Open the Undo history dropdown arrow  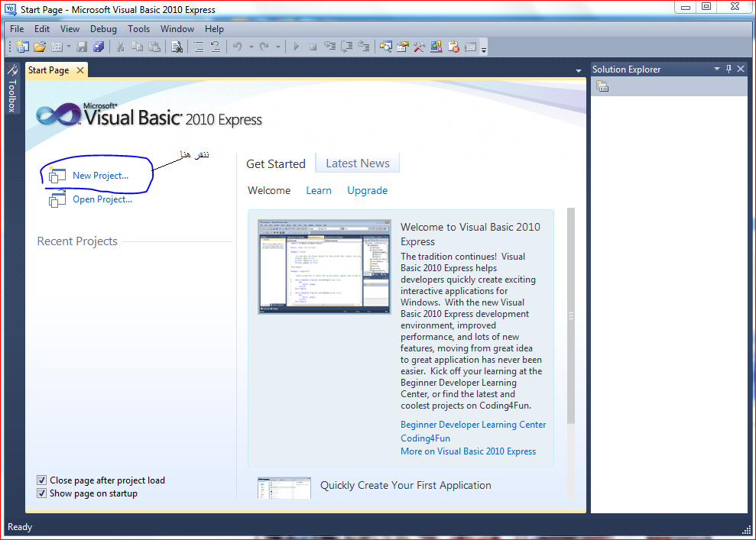[x=251, y=47]
